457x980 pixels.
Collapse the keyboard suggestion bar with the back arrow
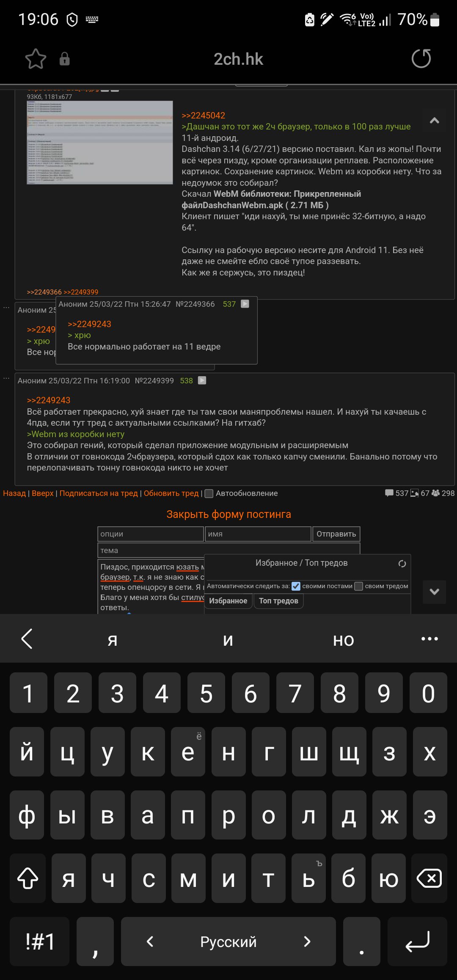27,639
